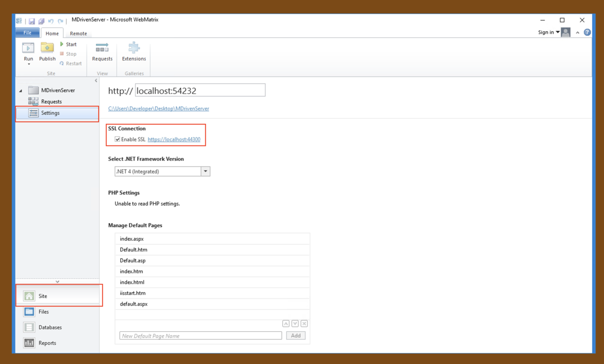
Task: Select Default.asp in default pages list
Action: coord(212,261)
